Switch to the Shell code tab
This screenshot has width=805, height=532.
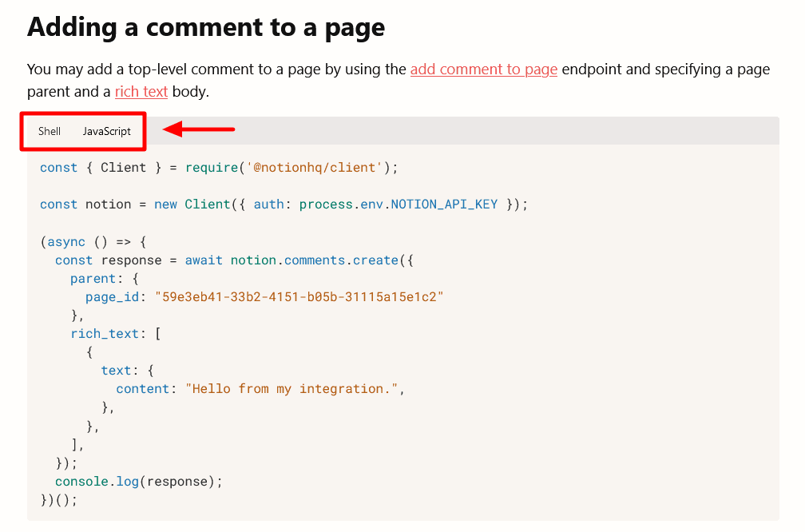coord(50,131)
